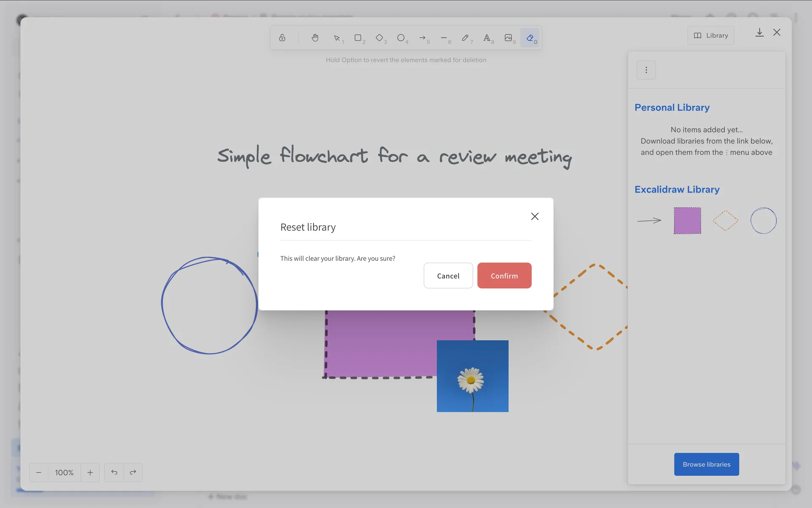Viewport: 812px width, 508px height.
Task: Select the Line tool
Action: (444, 38)
